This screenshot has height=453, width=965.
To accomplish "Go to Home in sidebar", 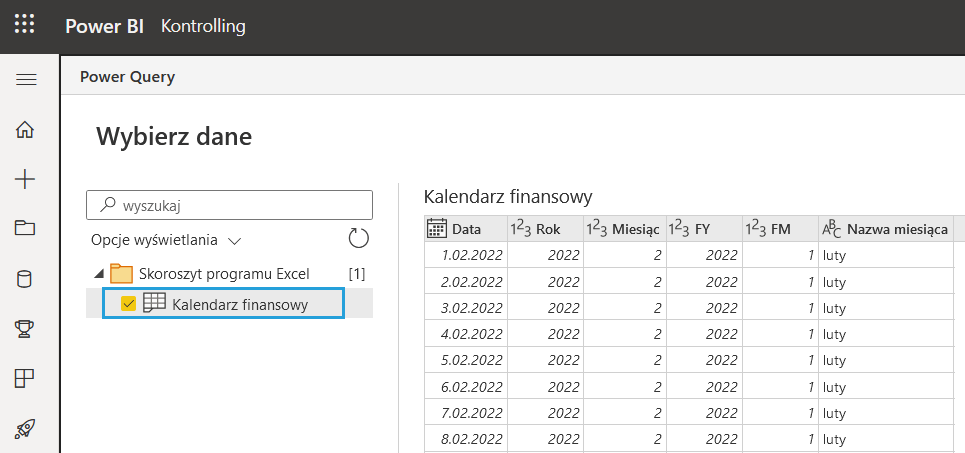I will click(25, 129).
